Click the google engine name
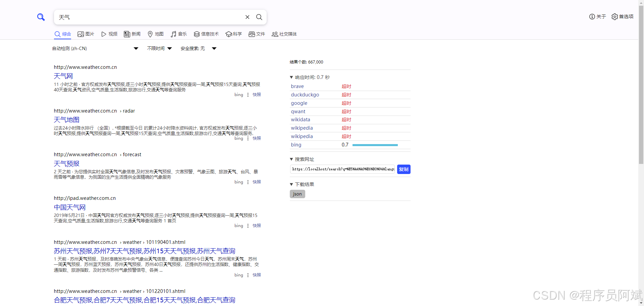 pos(299,103)
